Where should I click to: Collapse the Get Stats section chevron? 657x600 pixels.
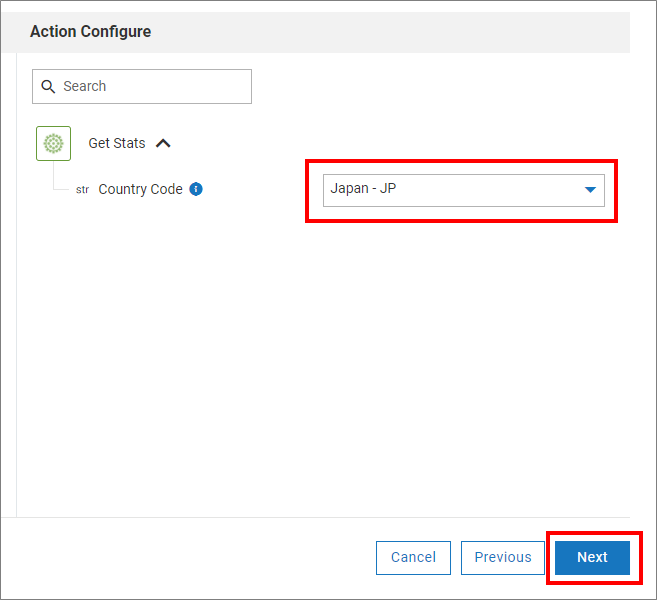click(164, 143)
